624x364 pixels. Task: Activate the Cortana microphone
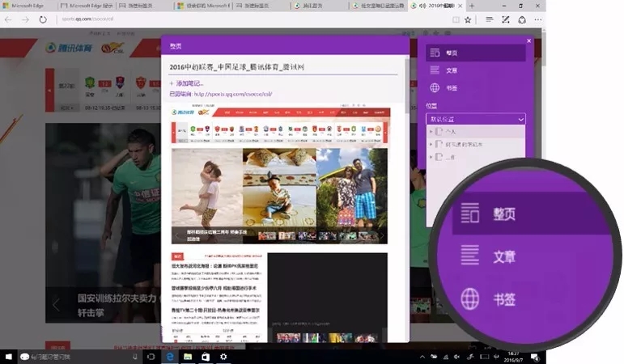[135, 357]
